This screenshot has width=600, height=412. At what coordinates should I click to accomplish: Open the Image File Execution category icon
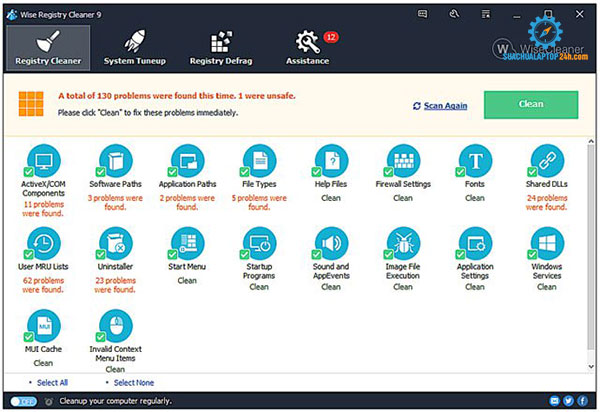click(x=404, y=243)
